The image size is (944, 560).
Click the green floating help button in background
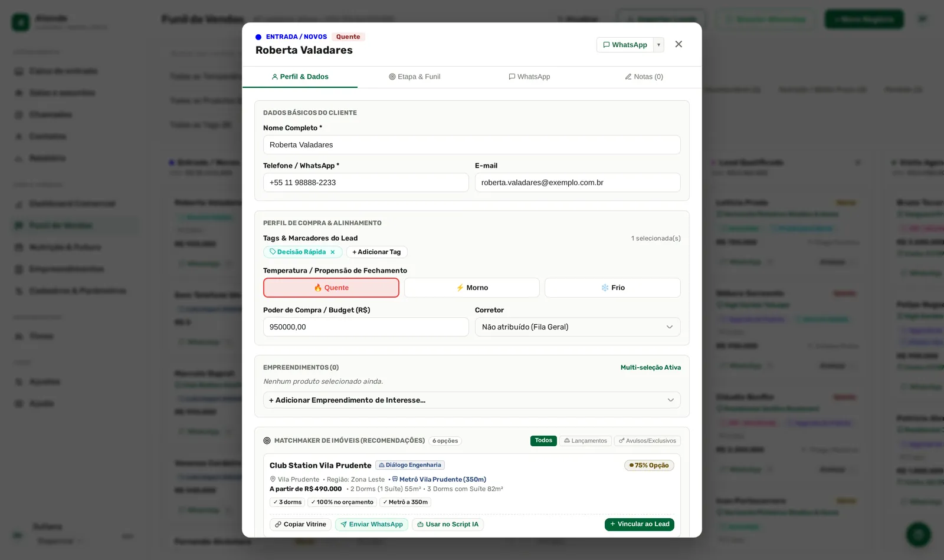coord(919,535)
